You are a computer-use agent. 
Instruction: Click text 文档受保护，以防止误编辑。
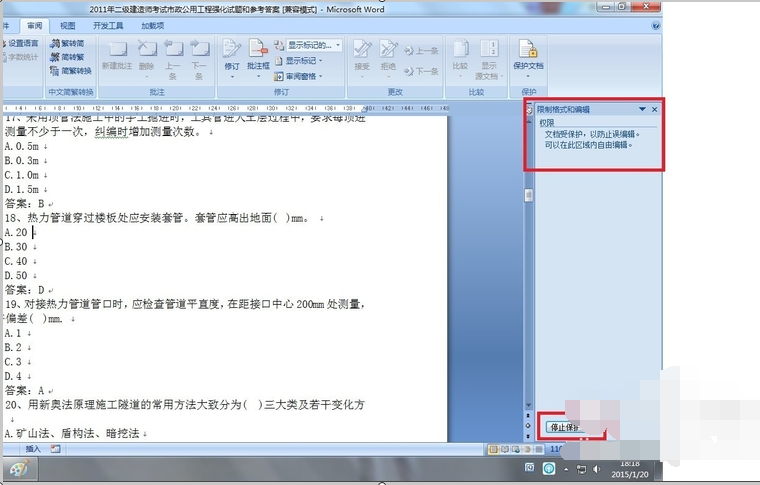click(592, 134)
